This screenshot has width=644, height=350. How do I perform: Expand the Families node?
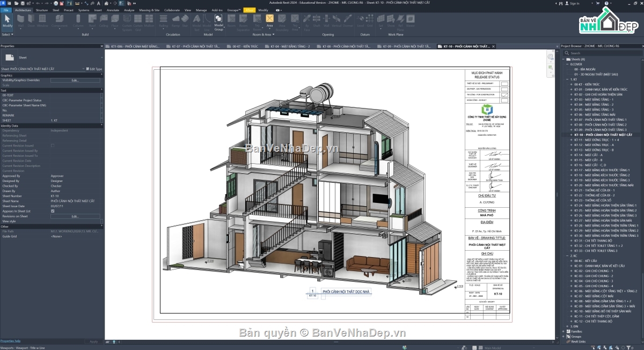[564, 331]
